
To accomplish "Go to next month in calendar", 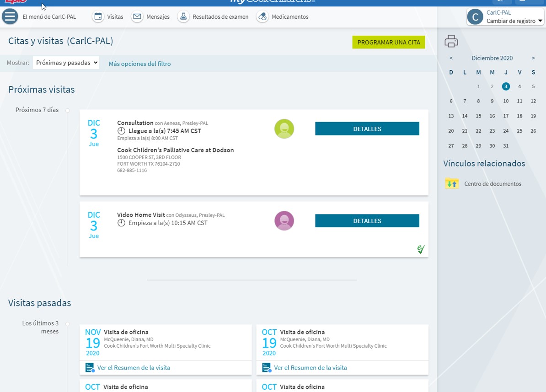I will (533, 58).
